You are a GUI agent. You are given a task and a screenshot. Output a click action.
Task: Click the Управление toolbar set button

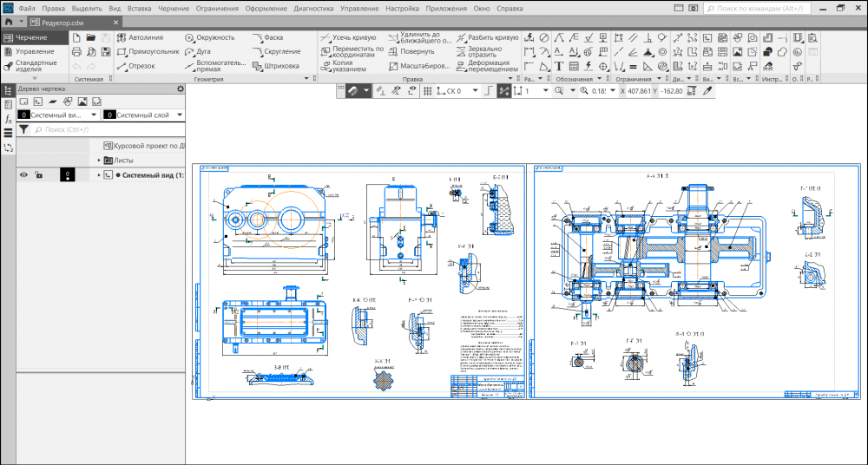pos(34,51)
